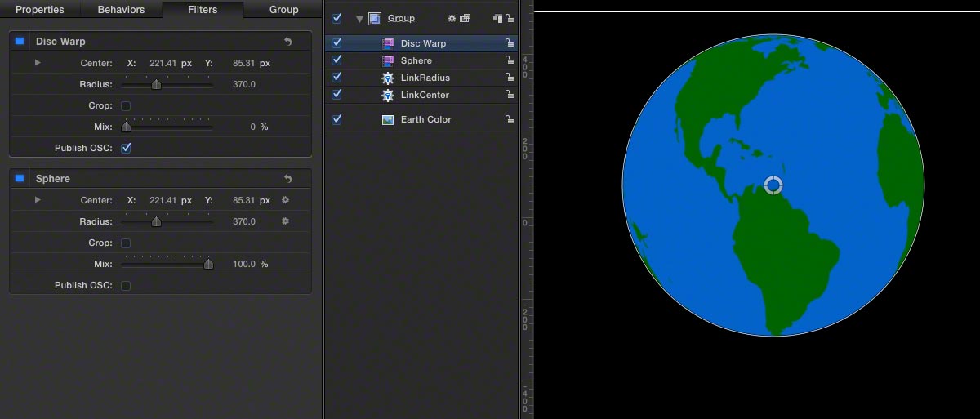Click the Sphere filter icon in layers
980x419 pixels.
coord(389,60)
